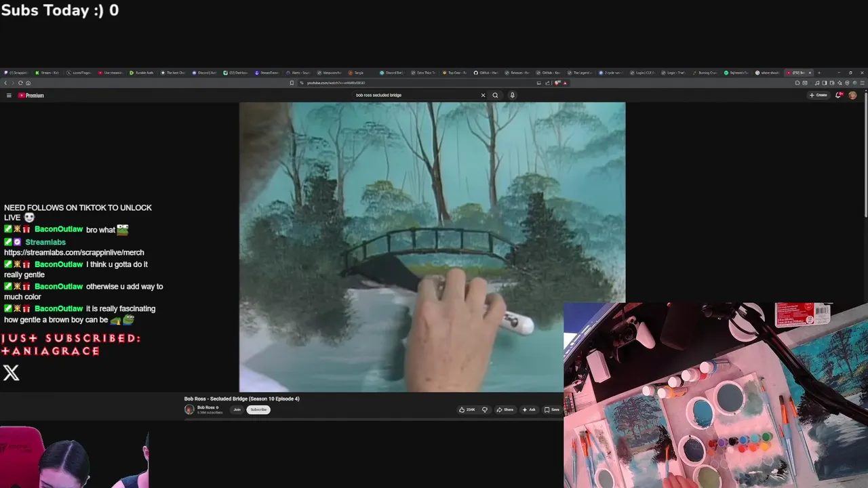
Task: Clear the YouTube search with the X
Action: pos(483,96)
